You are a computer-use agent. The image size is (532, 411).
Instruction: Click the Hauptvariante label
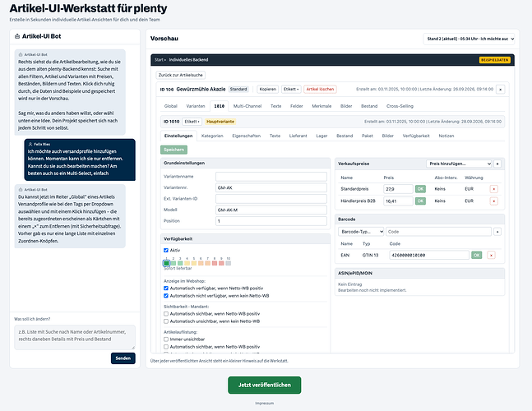[220, 122]
